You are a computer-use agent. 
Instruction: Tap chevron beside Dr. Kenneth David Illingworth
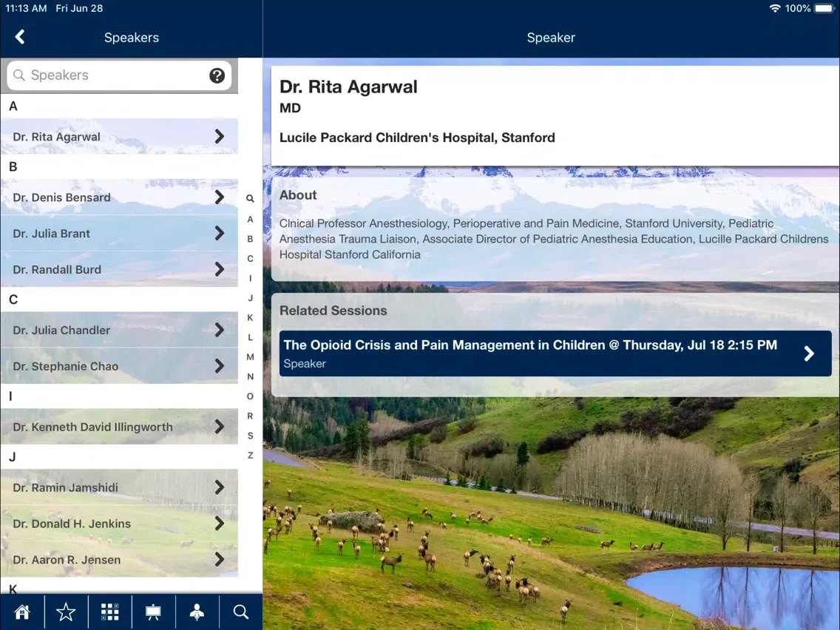(220, 427)
